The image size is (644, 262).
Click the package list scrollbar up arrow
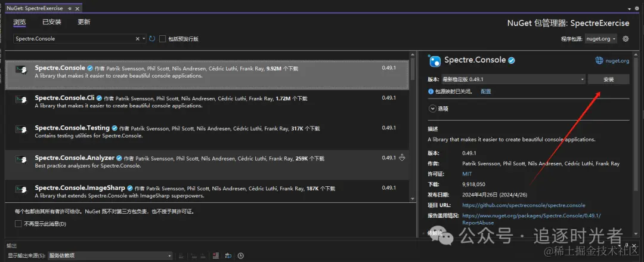413,56
